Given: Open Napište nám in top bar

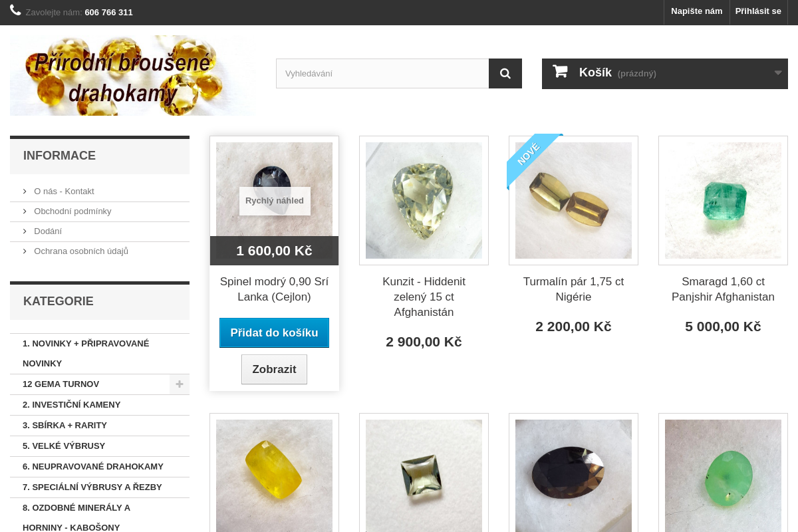Looking at the screenshot, I should (x=696, y=11).
